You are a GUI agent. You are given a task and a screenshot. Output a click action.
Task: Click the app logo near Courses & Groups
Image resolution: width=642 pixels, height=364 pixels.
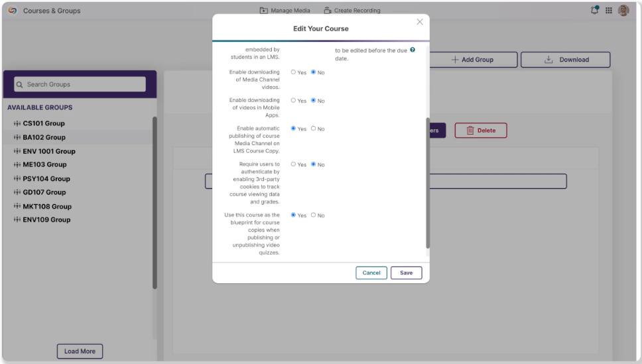13,10
